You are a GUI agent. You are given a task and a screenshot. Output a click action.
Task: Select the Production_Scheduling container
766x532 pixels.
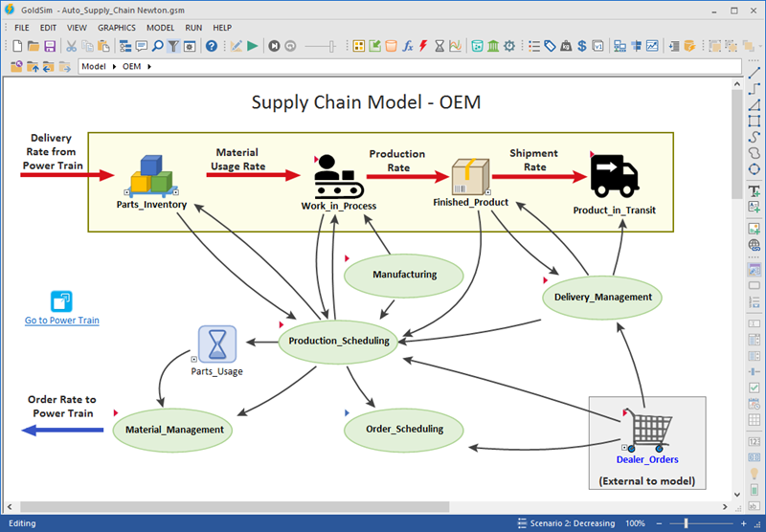tap(339, 341)
